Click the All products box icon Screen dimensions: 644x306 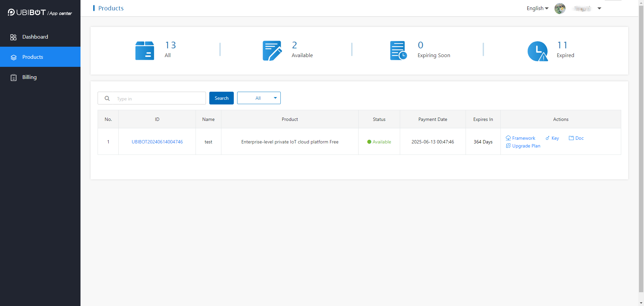click(x=145, y=51)
